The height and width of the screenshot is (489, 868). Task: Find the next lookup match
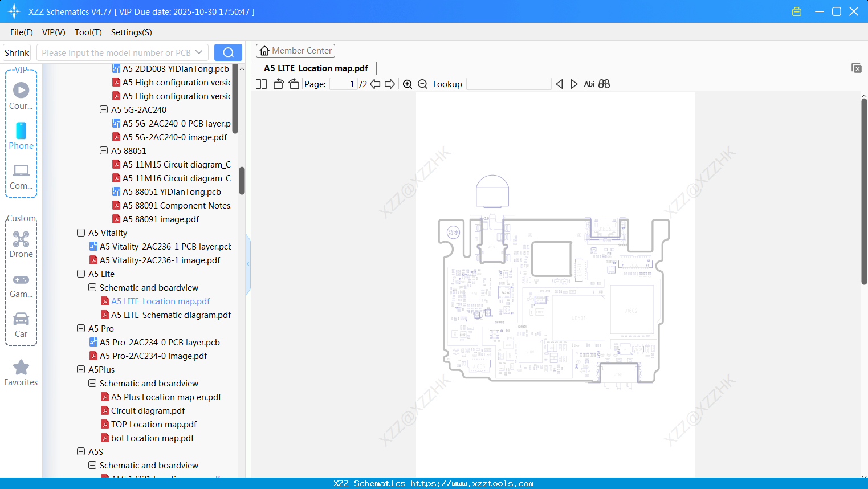tap(574, 84)
